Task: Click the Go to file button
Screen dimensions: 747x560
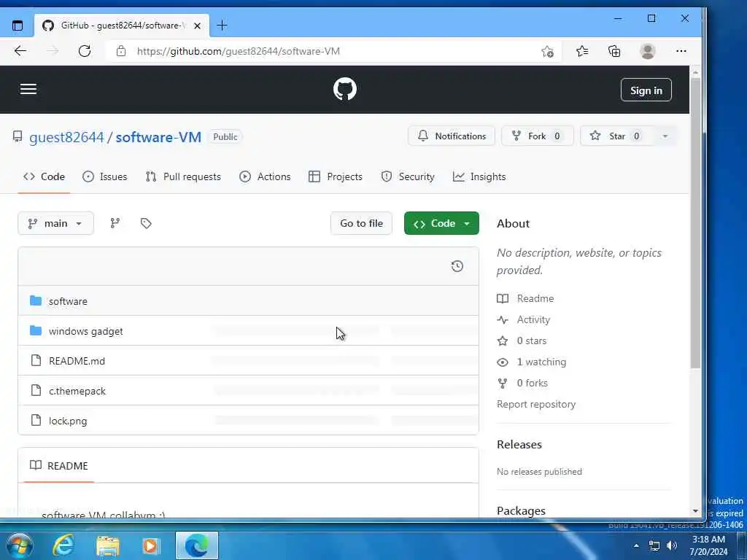Action: click(361, 223)
